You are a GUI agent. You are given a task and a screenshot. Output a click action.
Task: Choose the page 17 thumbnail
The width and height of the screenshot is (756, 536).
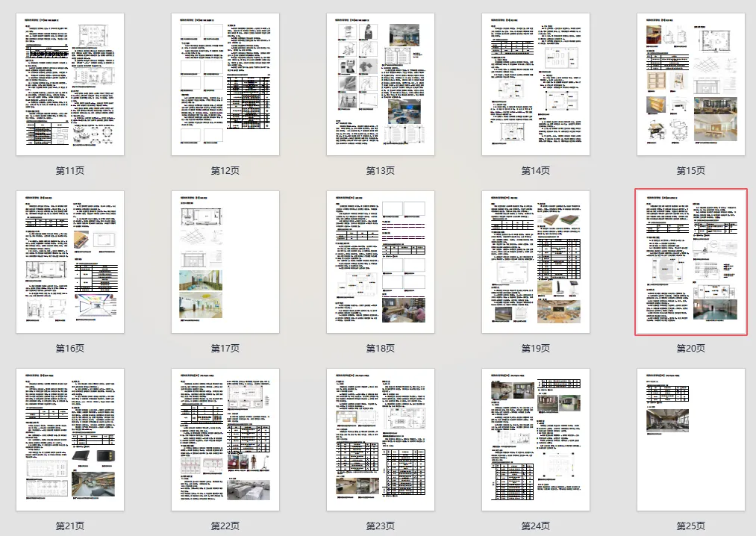click(x=225, y=262)
